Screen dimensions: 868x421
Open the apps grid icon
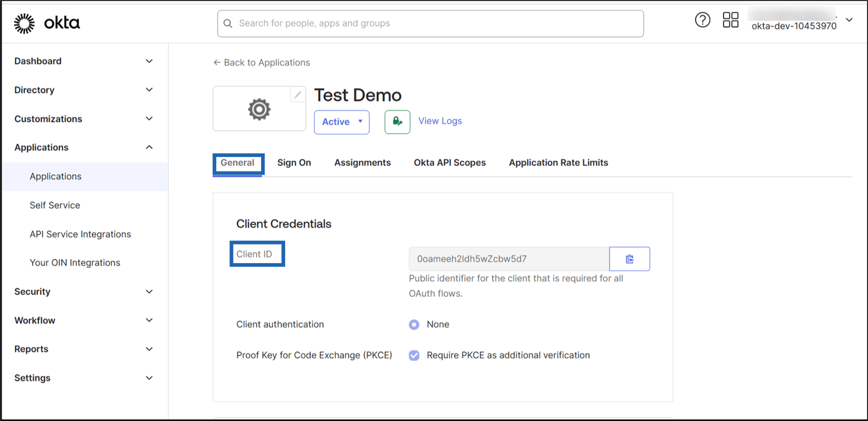coord(730,20)
